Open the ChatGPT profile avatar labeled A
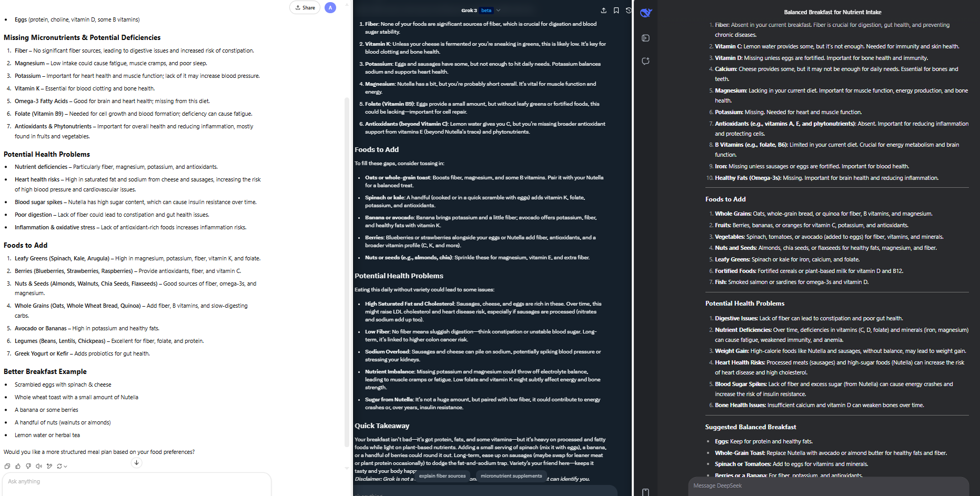Screen dimensions: 980x496 [x=330, y=7]
